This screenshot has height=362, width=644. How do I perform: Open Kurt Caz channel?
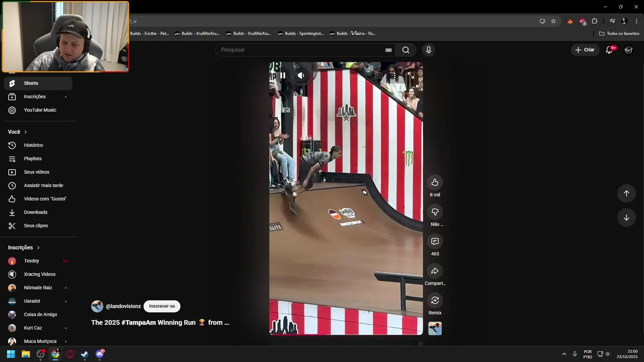tap(38, 328)
